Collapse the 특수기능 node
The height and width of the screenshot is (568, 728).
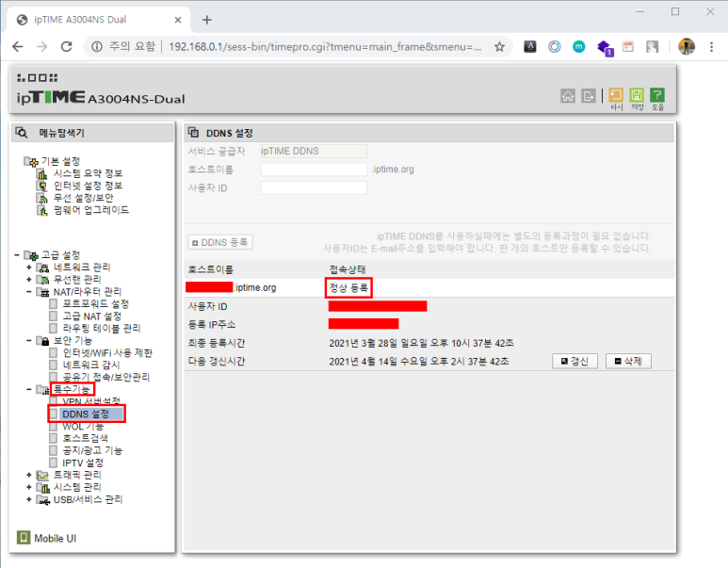(x=29, y=389)
